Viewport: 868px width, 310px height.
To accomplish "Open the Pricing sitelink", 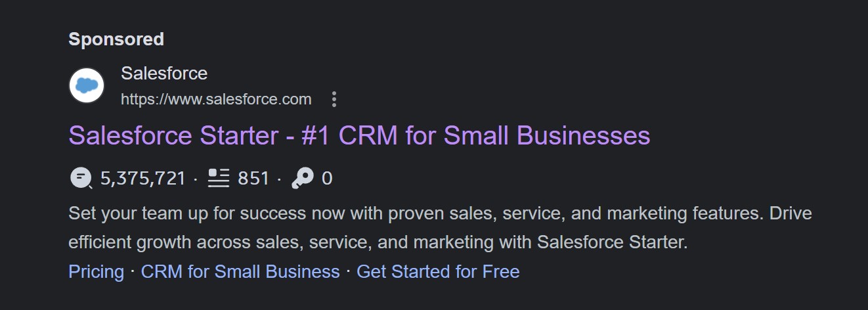I will (96, 272).
